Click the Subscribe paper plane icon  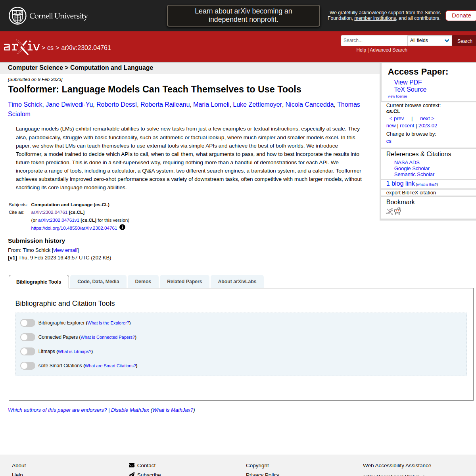(132, 474)
